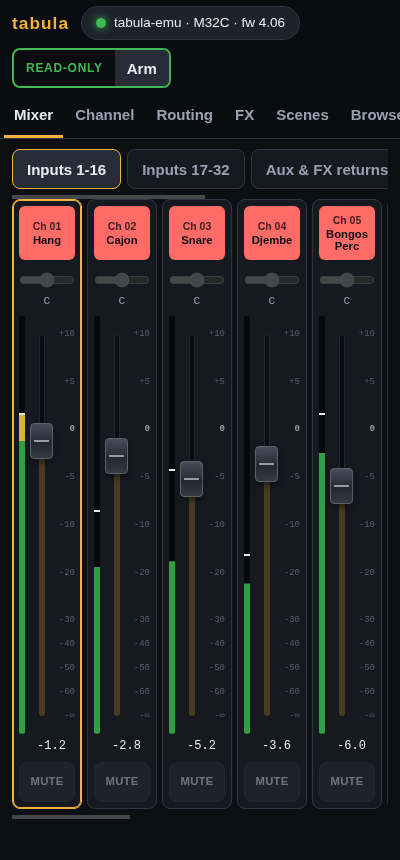
Task: Click the Ch 03 Snare pan slider
Action: pos(197,280)
